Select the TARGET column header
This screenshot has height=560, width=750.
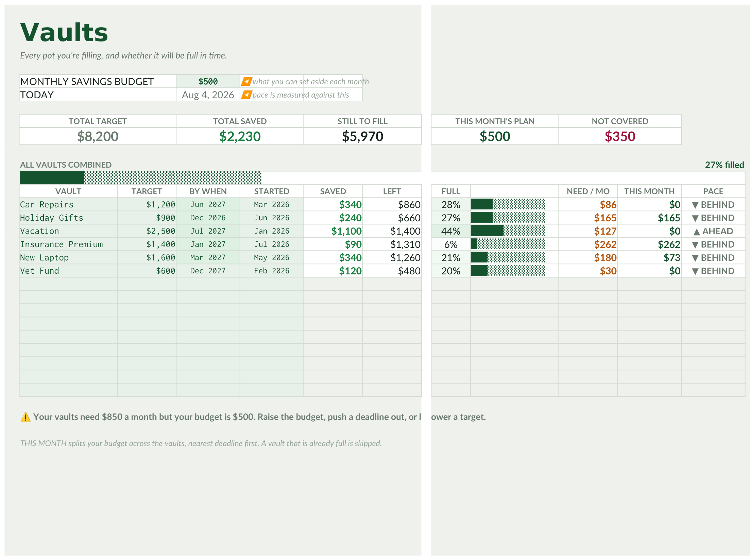click(x=147, y=191)
